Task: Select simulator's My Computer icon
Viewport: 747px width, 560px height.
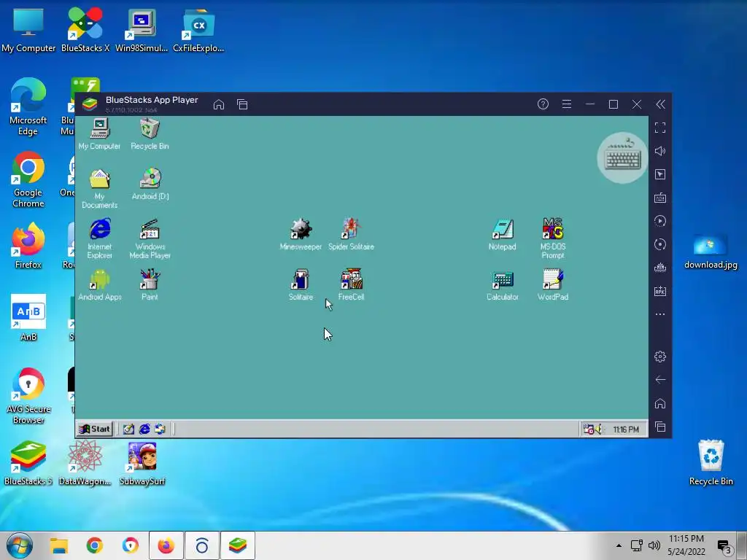Action: pos(99,134)
